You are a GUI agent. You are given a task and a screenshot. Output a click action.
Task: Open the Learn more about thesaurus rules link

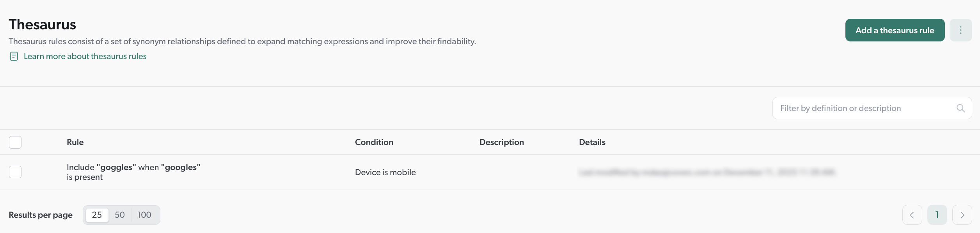85,56
